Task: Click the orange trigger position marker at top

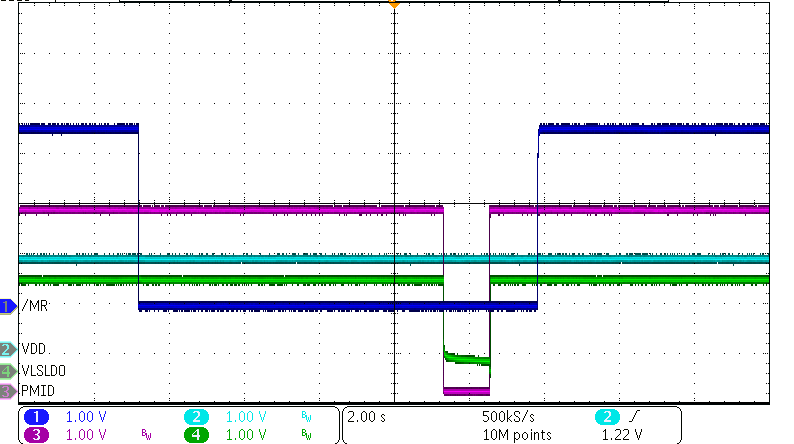Action: tap(394, 5)
